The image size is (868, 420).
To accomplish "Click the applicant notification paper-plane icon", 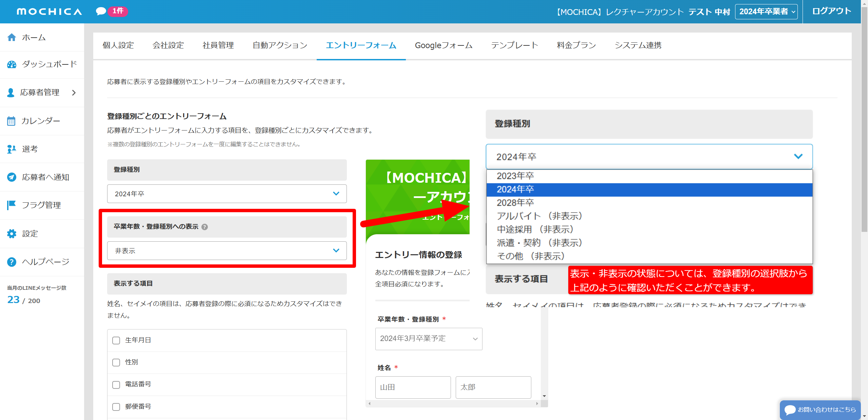I will point(12,177).
